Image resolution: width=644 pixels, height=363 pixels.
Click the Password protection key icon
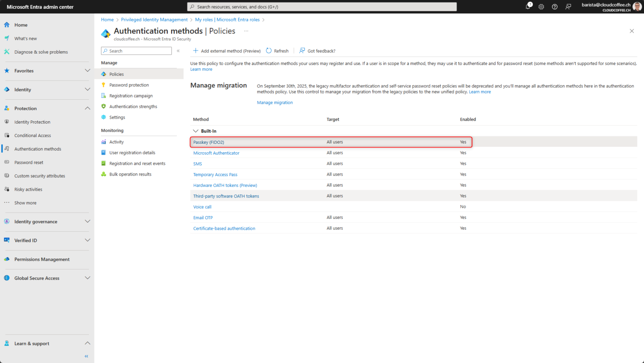point(104,85)
